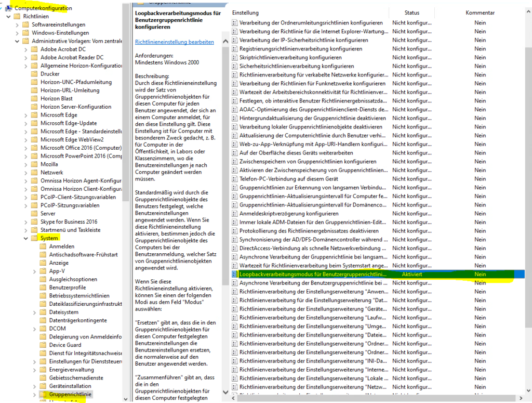Viewport: 532px width, 403px height.
Task: Sort by the Status column header
Action: point(411,12)
